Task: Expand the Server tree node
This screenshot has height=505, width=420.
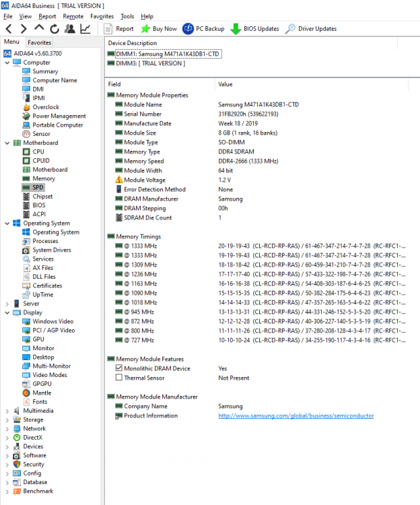Action: pos(7,304)
